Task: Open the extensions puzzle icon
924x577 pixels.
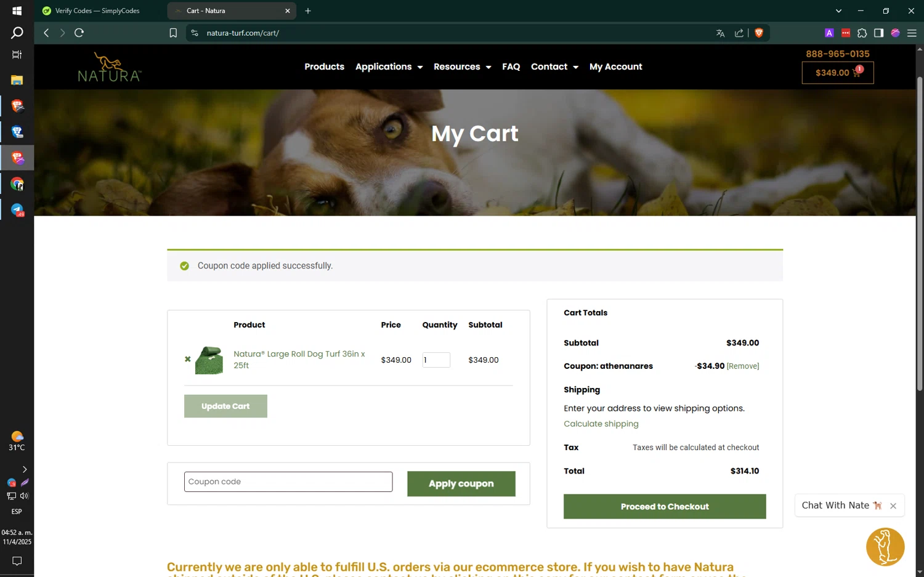Action: [x=862, y=33]
